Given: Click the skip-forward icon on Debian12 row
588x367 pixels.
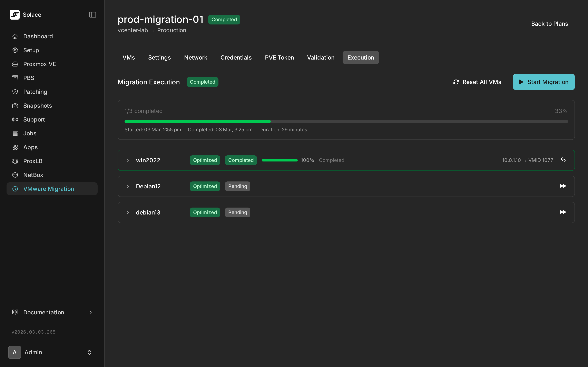Looking at the screenshot, I should coord(563,186).
